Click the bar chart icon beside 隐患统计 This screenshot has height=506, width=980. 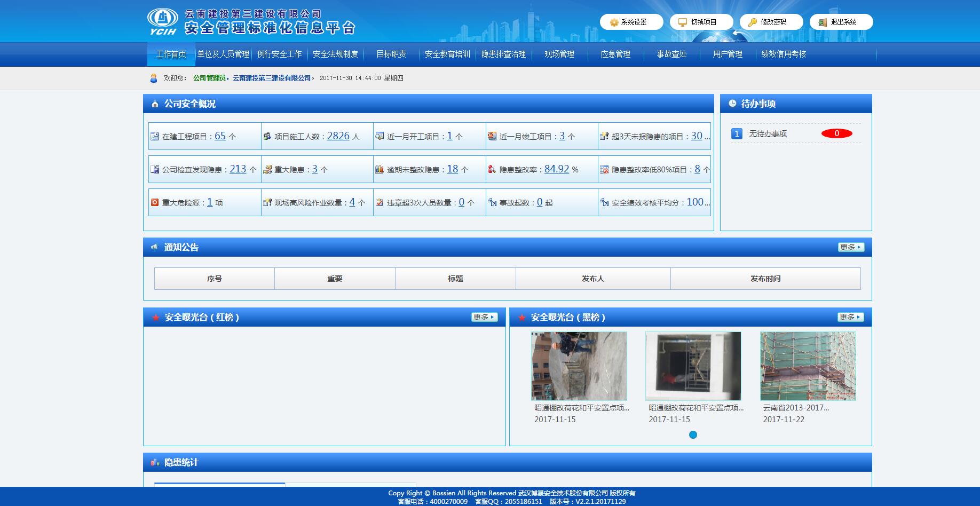pyautogui.click(x=156, y=462)
